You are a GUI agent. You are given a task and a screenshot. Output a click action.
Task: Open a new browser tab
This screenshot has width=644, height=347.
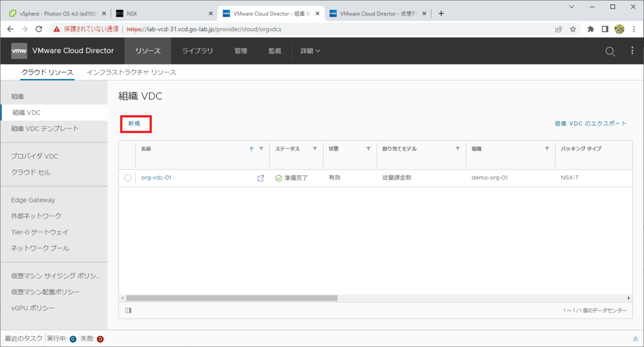(x=441, y=13)
